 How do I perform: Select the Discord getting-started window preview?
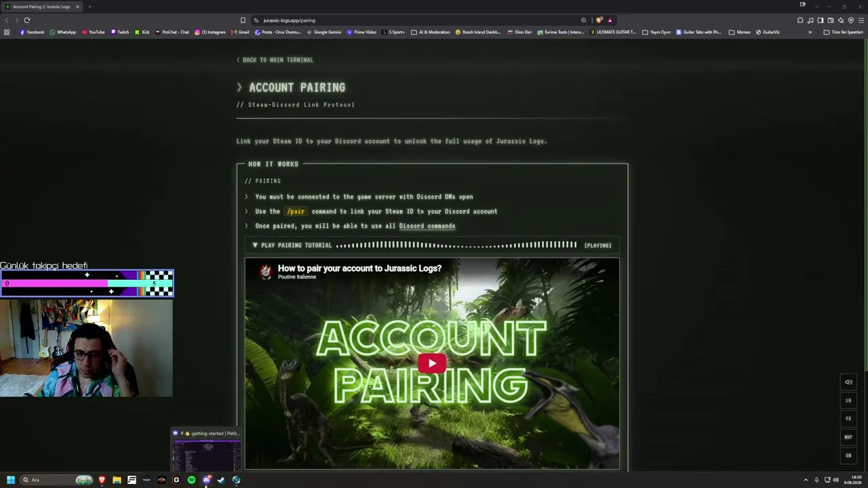206,451
